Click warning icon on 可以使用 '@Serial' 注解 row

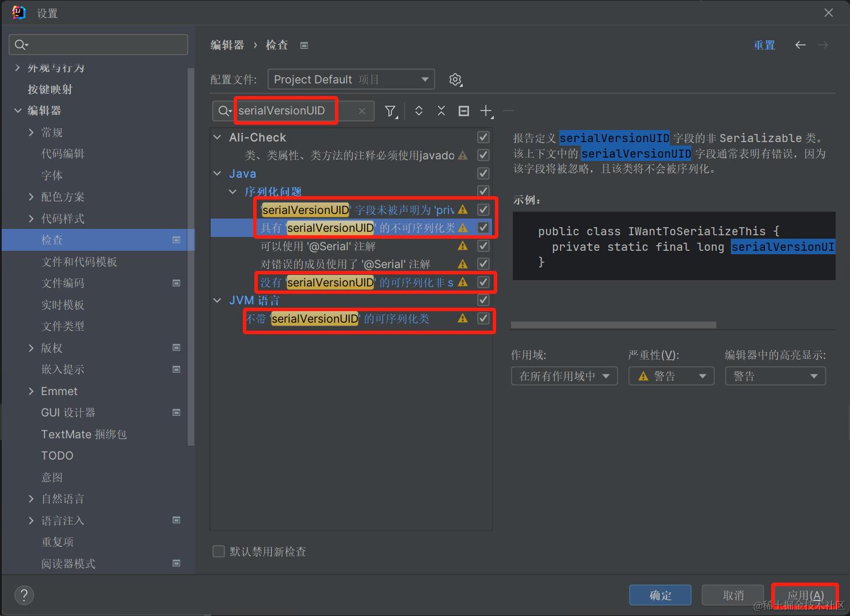pos(463,246)
